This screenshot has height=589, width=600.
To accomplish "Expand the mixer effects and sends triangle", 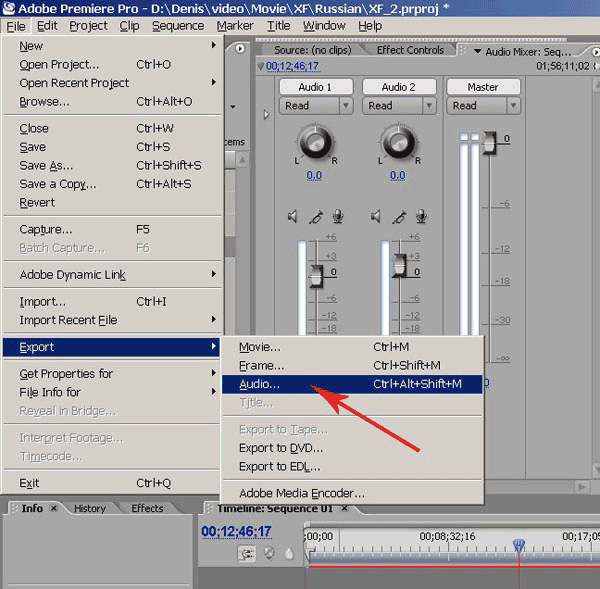I will point(266,114).
